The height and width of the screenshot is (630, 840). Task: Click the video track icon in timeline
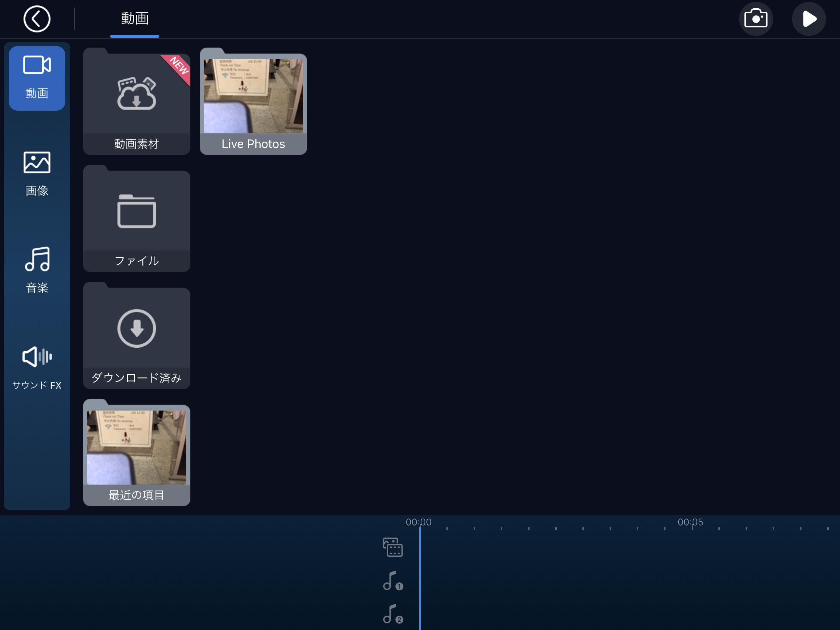pos(393,547)
